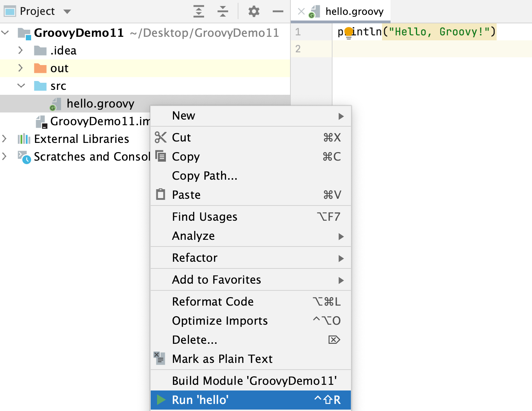Expand the External Libraries node
The height and width of the screenshot is (411, 532).
click(4, 139)
